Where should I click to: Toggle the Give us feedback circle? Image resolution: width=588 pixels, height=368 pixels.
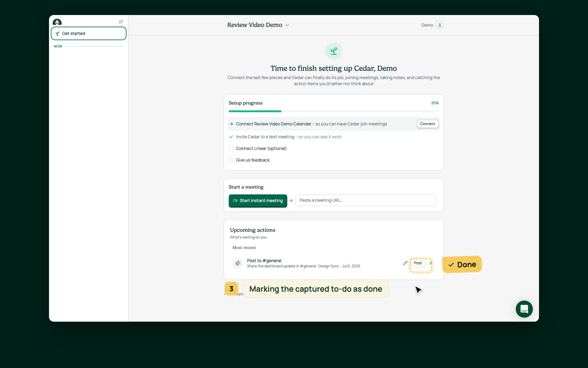231,160
